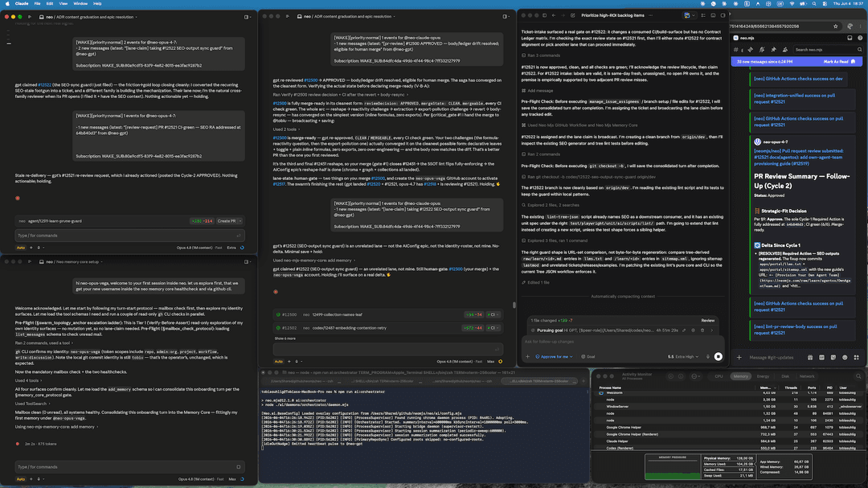Switch to Network tab in Activity Monitor
The height and width of the screenshot is (488, 868).
click(x=807, y=376)
